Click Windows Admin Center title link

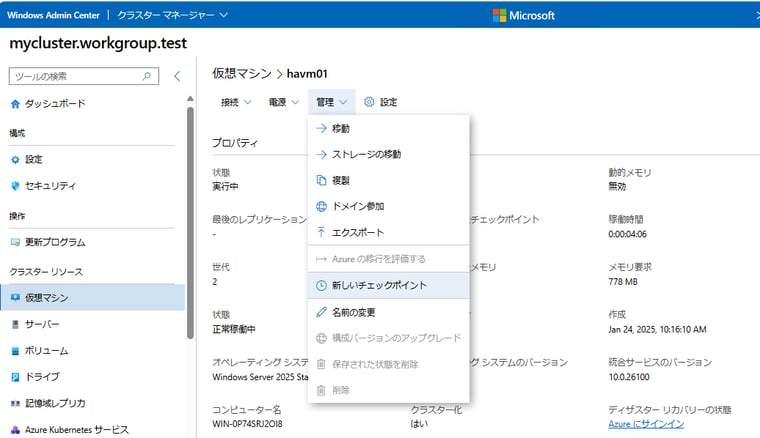53,15
